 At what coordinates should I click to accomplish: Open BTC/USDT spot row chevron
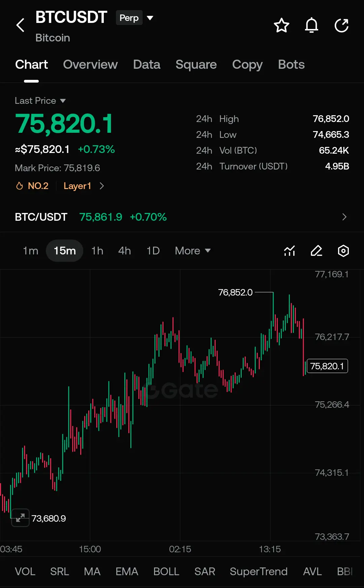(344, 217)
